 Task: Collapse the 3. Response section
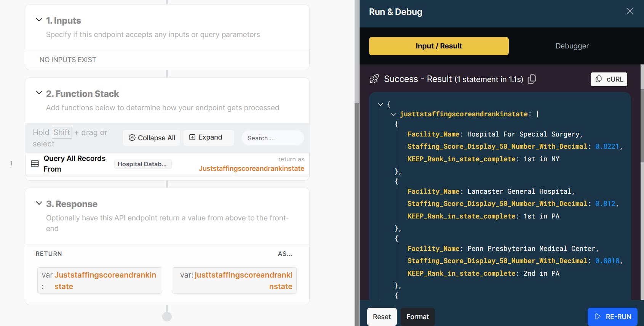39,203
